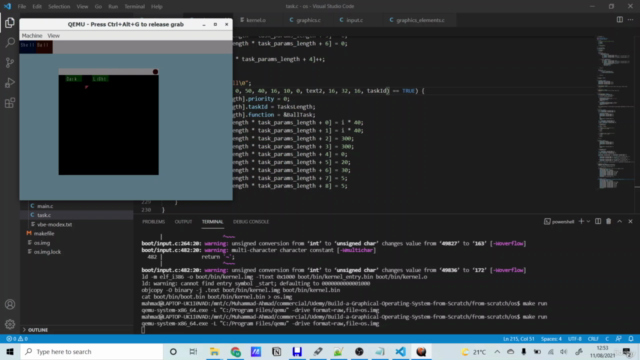This screenshot has height=360, width=640.
Task: Open the terminal launch profile dropdown
Action: coord(588,221)
